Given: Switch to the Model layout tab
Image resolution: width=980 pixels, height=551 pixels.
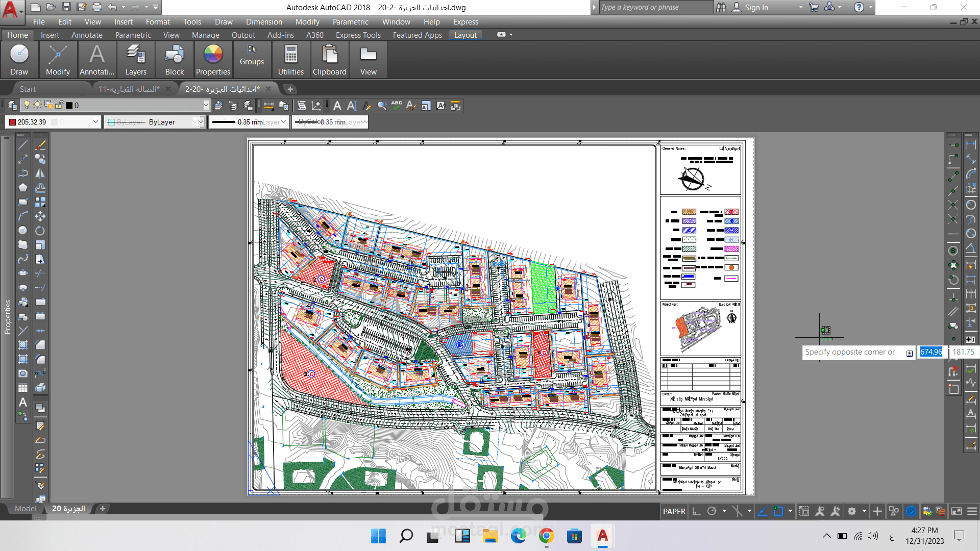Looking at the screenshot, I should tap(26, 509).
